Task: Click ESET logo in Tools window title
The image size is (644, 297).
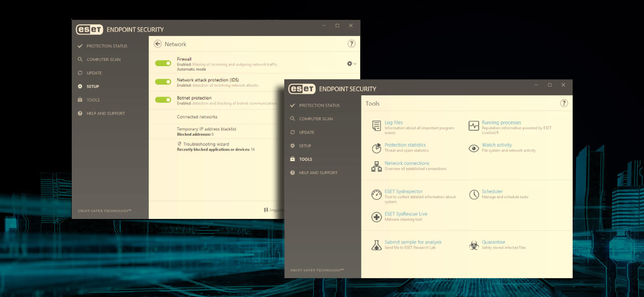Action: 302,89
